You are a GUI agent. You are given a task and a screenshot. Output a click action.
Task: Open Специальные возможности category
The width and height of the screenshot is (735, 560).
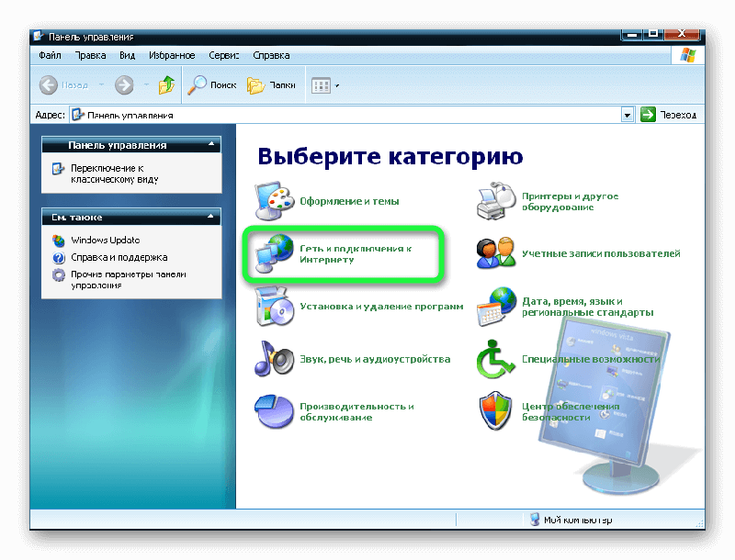[x=591, y=359]
